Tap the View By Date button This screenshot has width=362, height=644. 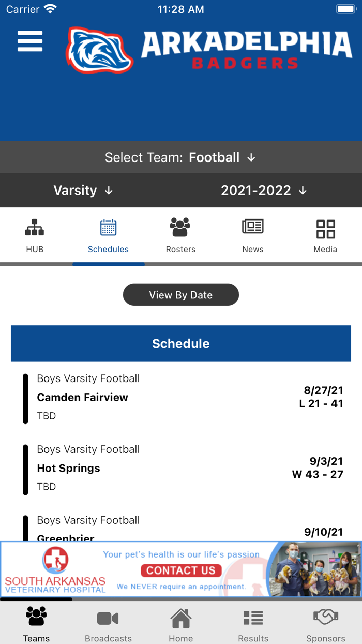(x=181, y=295)
